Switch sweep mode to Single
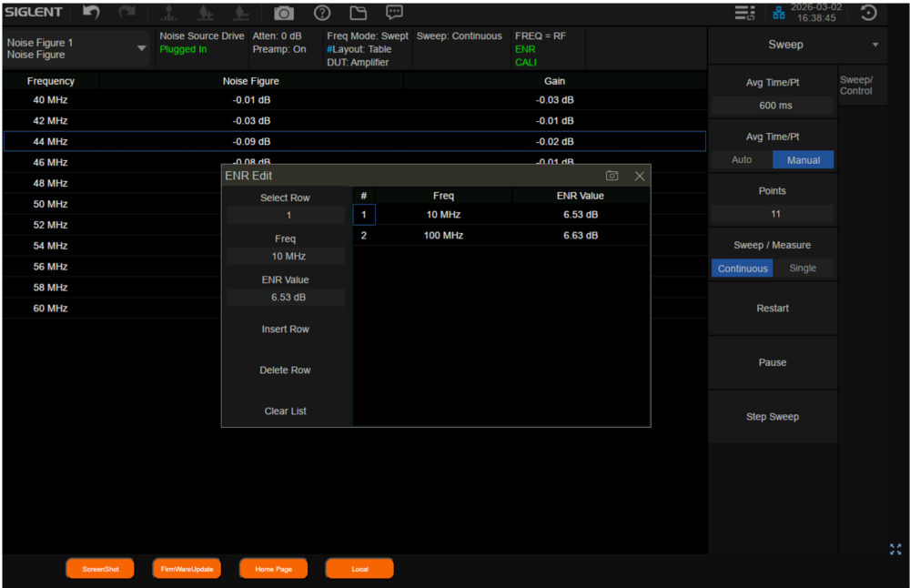 click(803, 269)
